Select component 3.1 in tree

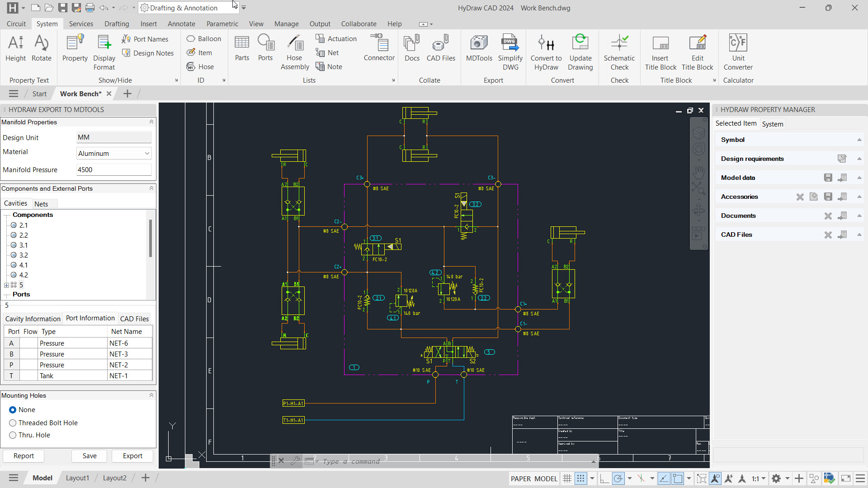pos(24,245)
